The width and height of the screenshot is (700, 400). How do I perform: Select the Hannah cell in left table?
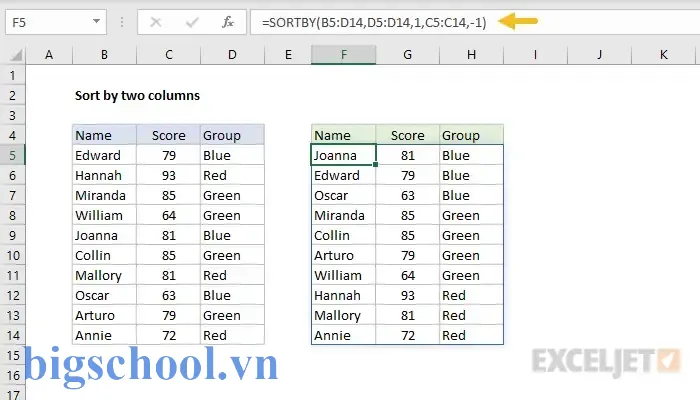coord(104,175)
